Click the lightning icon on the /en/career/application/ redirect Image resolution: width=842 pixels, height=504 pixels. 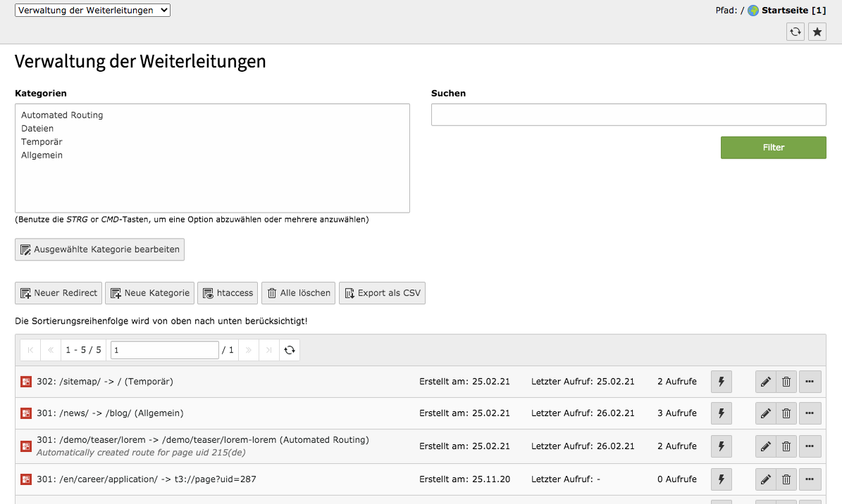721,479
